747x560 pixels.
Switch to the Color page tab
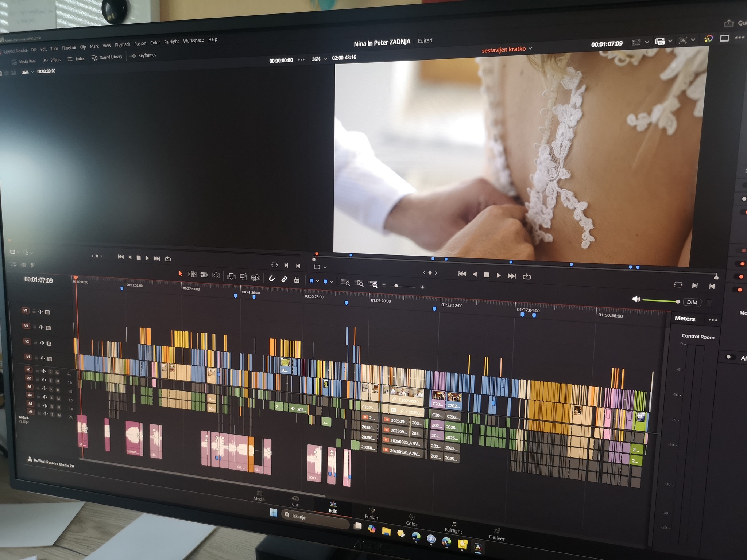click(411, 520)
